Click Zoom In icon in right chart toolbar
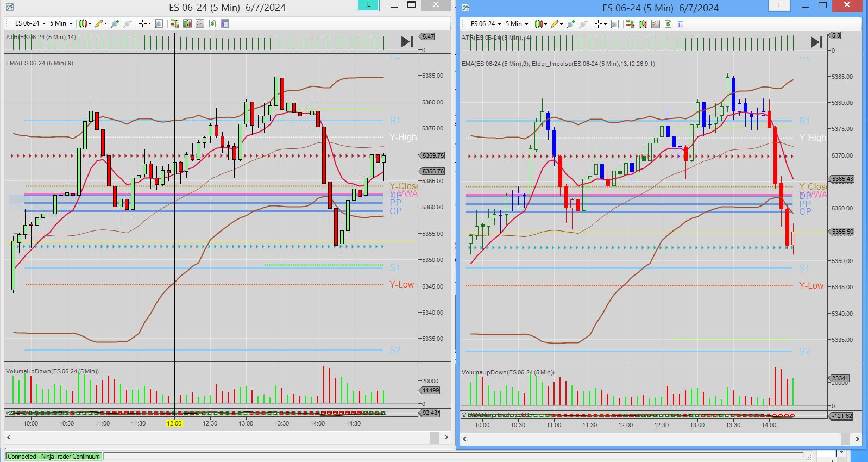This screenshot has height=462, width=868. (571, 24)
